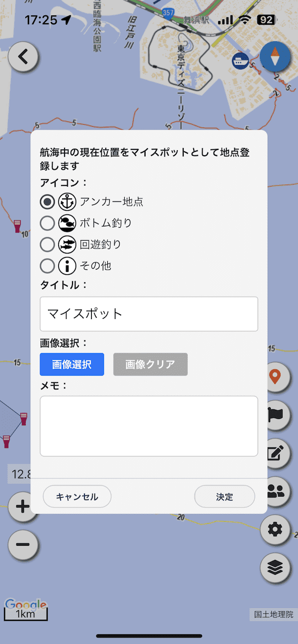Tap キャンセル to dismiss the dialog

[x=77, y=497]
